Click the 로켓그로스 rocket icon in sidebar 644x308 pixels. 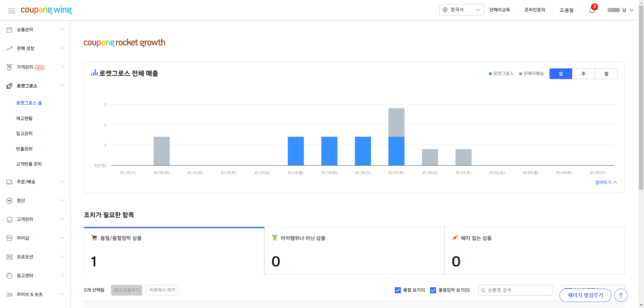[9, 86]
